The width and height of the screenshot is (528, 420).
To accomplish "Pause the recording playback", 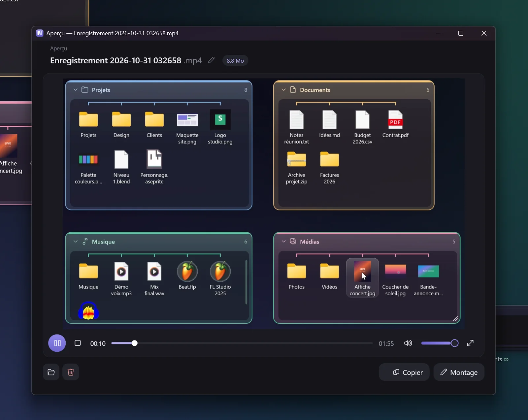I will [x=57, y=343].
